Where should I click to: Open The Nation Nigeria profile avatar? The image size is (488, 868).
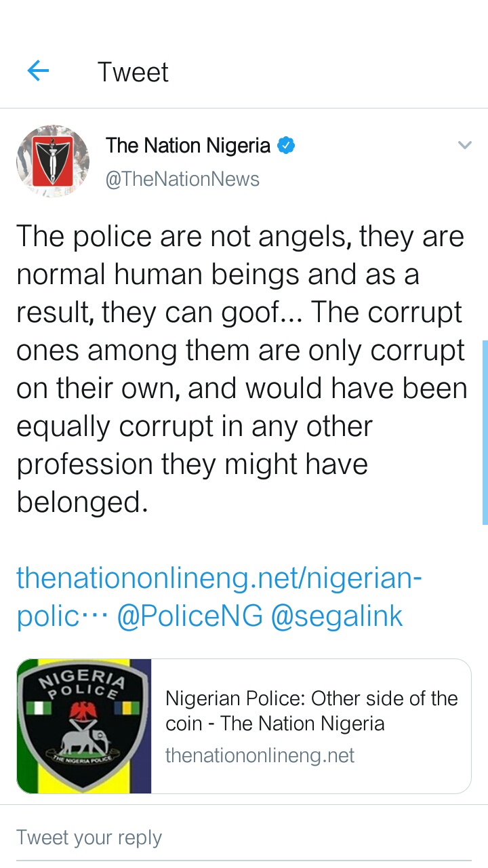pos(53,161)
